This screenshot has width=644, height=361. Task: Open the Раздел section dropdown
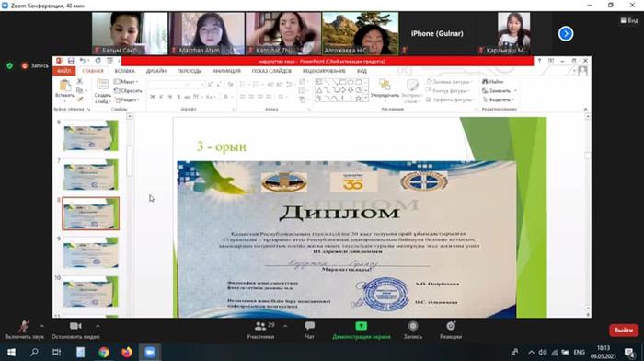click(x=127, y=99)
